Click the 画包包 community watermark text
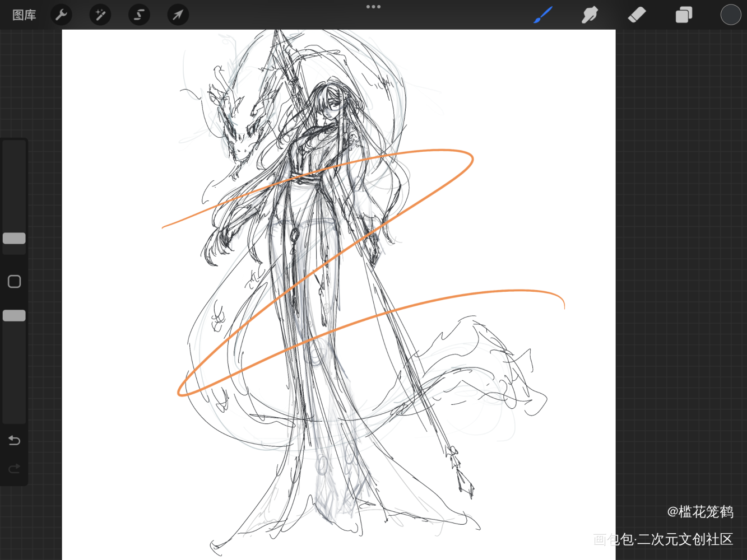 [663, 539]
